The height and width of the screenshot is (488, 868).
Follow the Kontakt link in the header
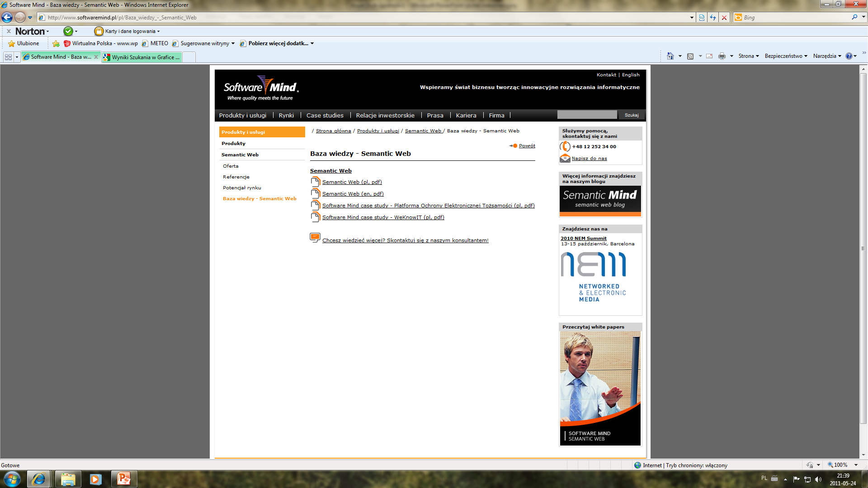click(606, 75)
